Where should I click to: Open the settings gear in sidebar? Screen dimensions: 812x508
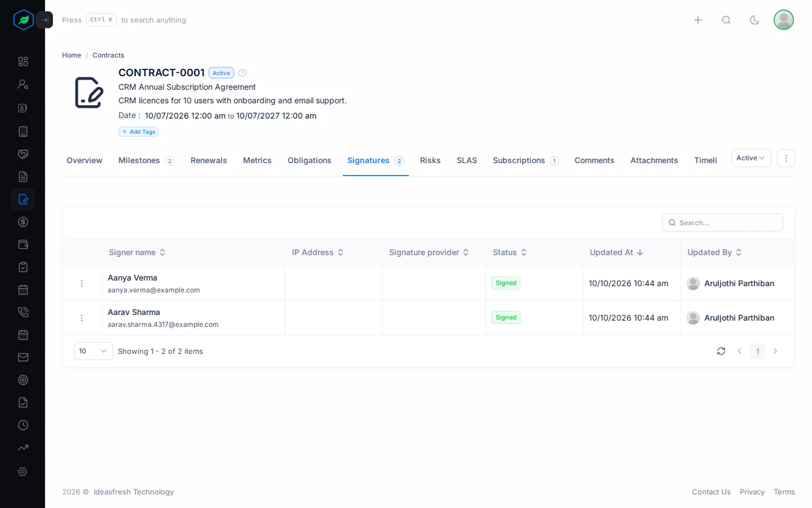(x=23, y=471)
